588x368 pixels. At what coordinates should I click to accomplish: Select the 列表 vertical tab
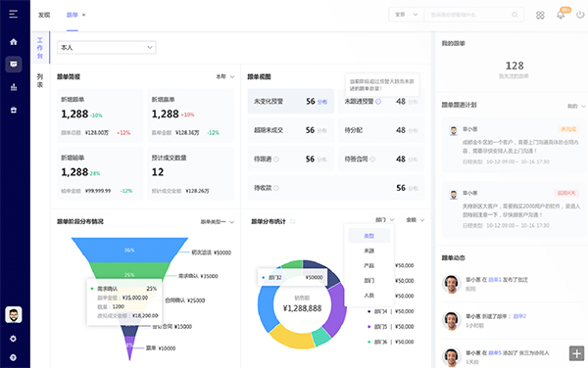tap(40, 80)
